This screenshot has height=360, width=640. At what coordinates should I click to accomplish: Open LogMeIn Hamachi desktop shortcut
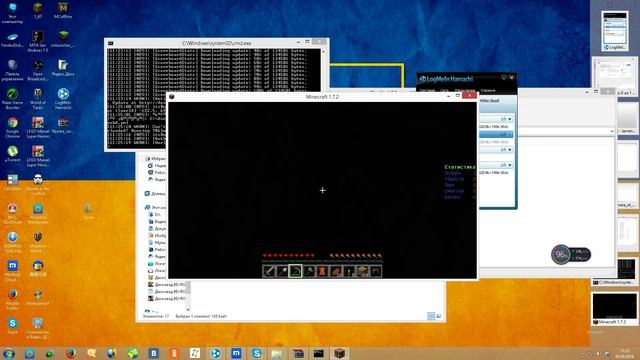click(63, 99)
